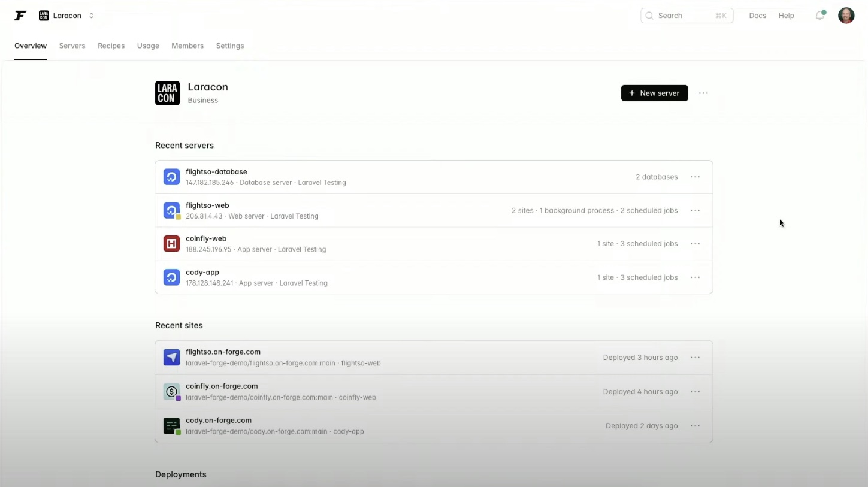Viewport: 868px width, 487px height.
Task: Open the flightso-database row options menu
Action: pos(695,177)
